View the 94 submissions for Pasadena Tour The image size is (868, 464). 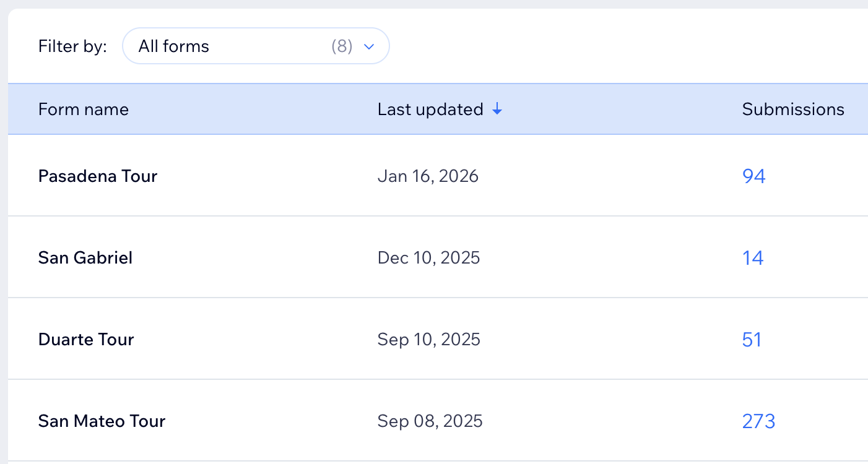tap(753, 176)
